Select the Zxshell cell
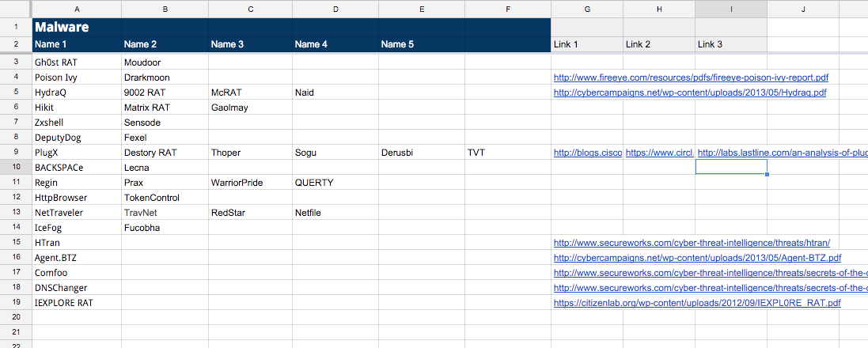868x348 pixels. click(x=77, y=123)
